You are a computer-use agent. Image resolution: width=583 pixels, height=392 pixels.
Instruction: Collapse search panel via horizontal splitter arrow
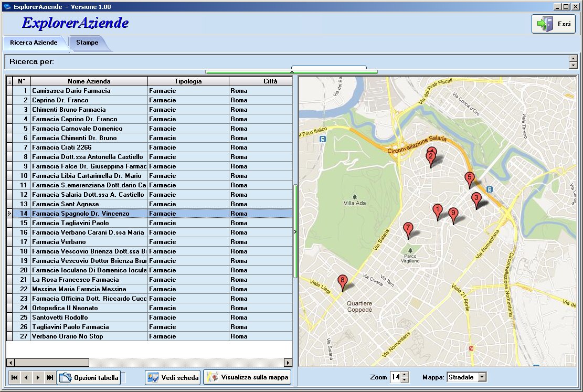coord(292,72)
